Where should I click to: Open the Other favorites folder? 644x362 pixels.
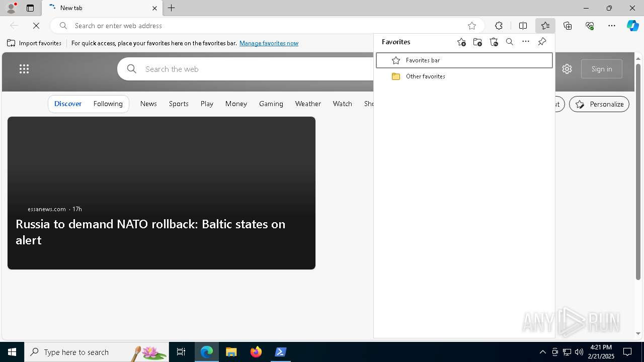point(464,76)
